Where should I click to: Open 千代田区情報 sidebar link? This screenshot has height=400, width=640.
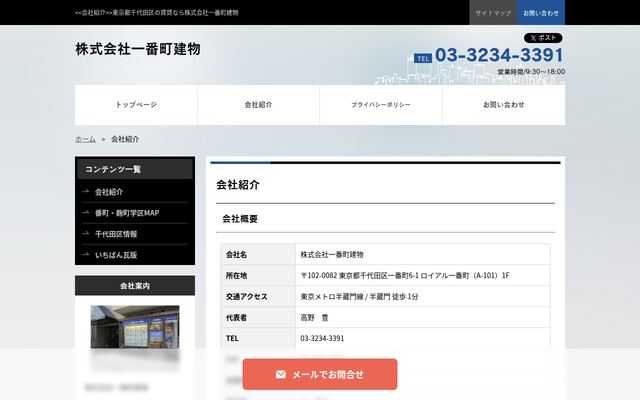116,234
